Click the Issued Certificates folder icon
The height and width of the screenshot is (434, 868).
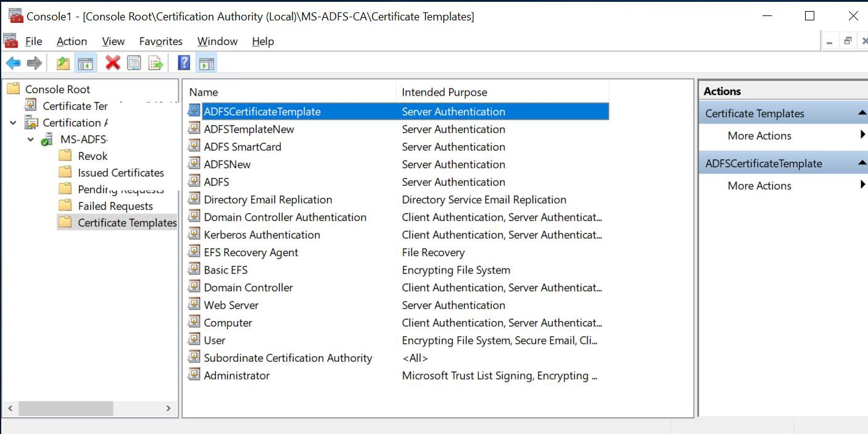pyautogui.click(x=65, y=172)
